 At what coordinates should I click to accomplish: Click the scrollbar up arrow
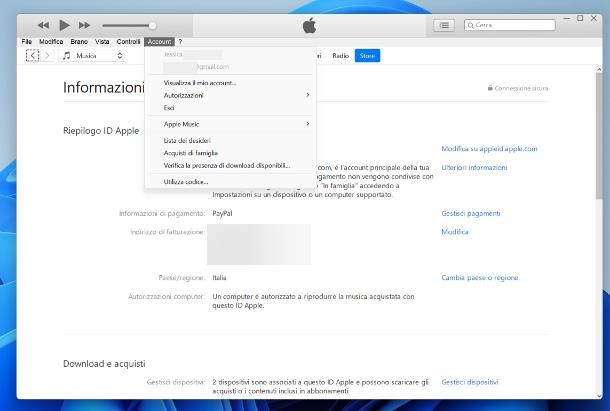click(x=599, y=69)
